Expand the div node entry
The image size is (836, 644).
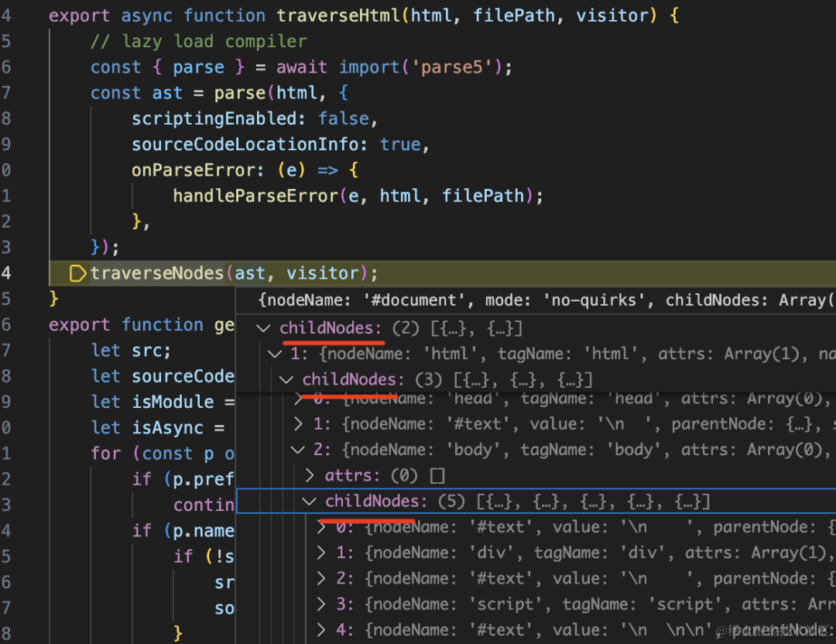(321, 553)
